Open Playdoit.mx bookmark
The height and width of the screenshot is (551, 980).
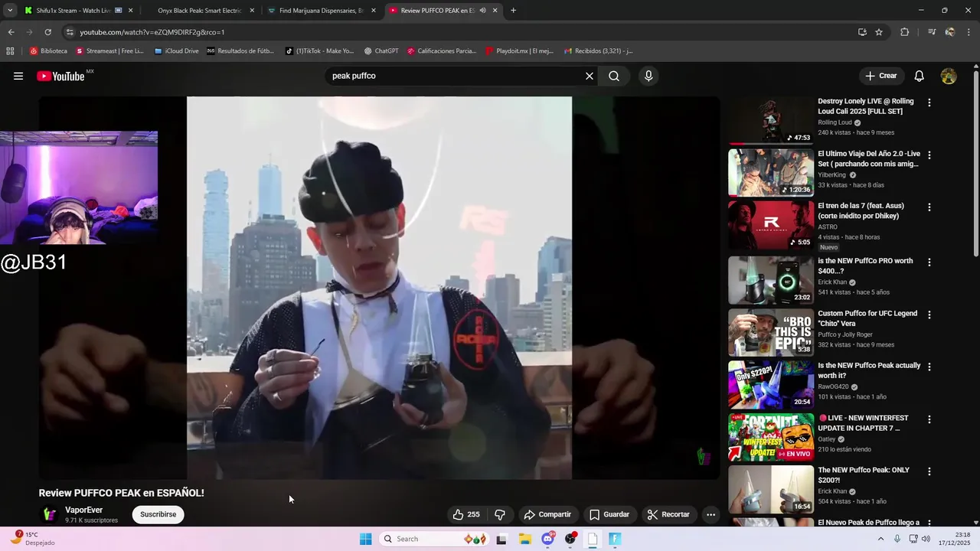pyautogui.click(x=519, y=51)
